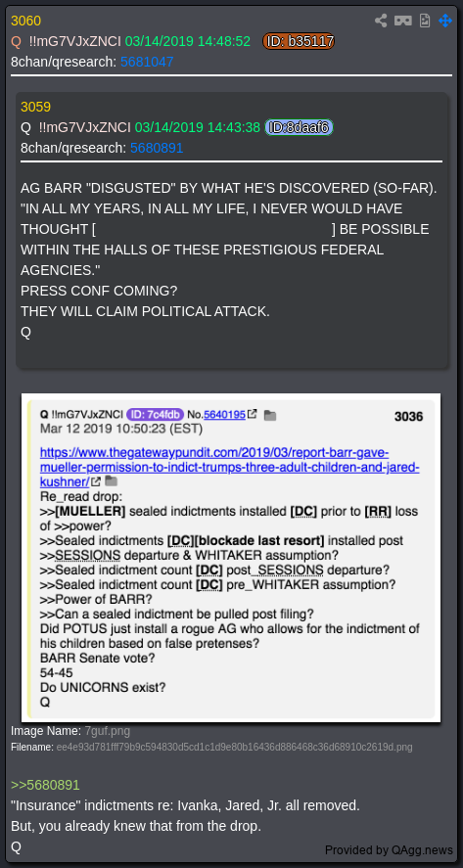Select the blue ID:8daaf6 badge
The height and width of the screenshot is (868, 463).
300,128
